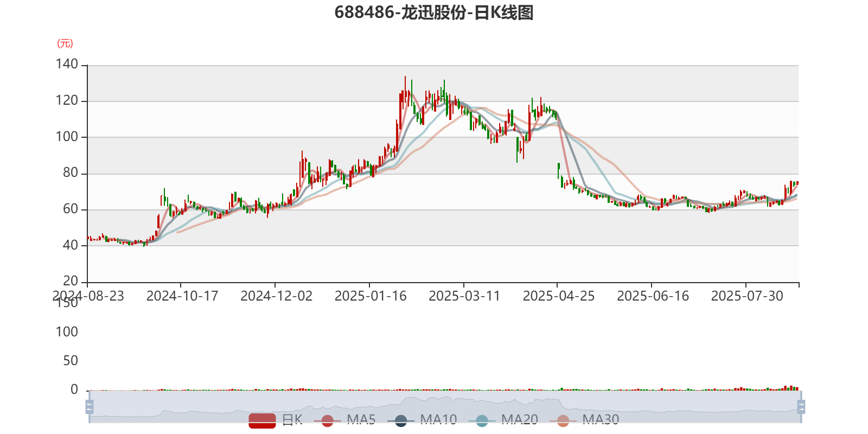
Task: Click the 2024-10-17 date axis label
Action: click(x=182, y=296)
